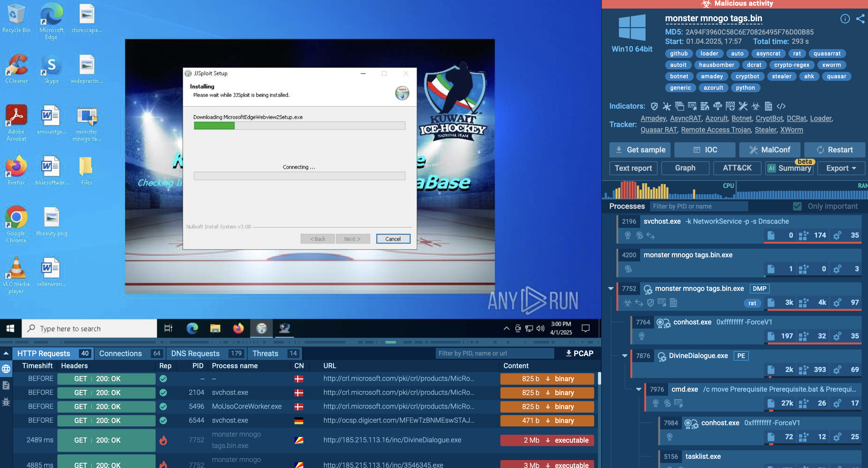The width and height of the screenshot is (868, 468).
Task: Switch to Threats tab
Action: [275, 353]
